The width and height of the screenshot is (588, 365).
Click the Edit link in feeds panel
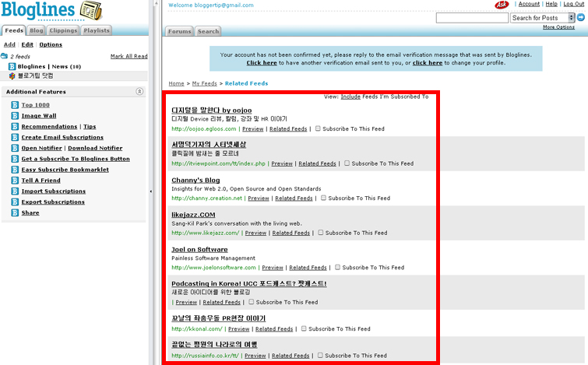(27, 44)
